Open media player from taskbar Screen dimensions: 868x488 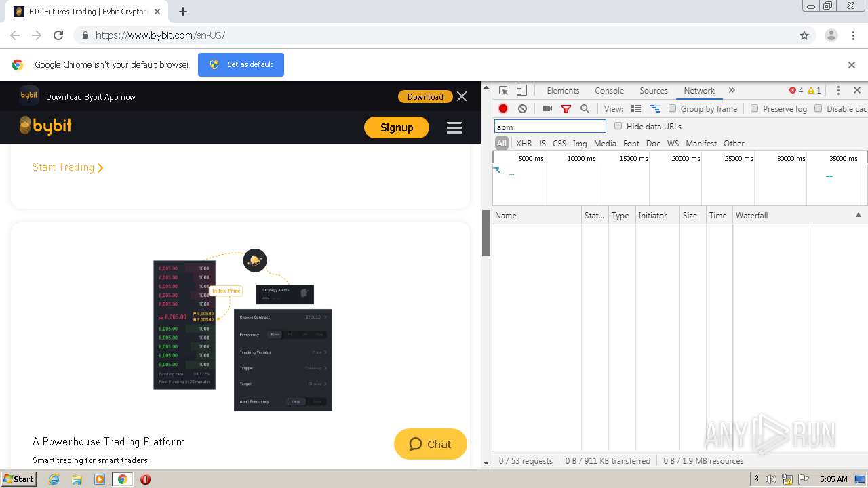(100, 479)
